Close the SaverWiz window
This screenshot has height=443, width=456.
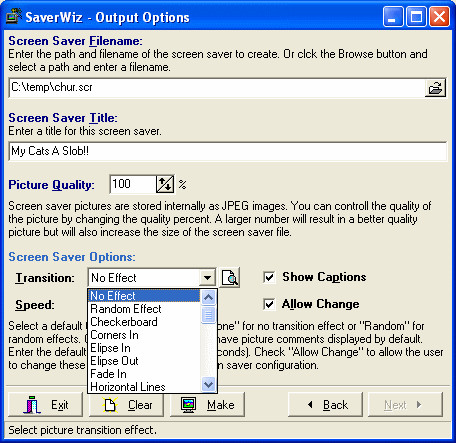[x=439, y=17]
